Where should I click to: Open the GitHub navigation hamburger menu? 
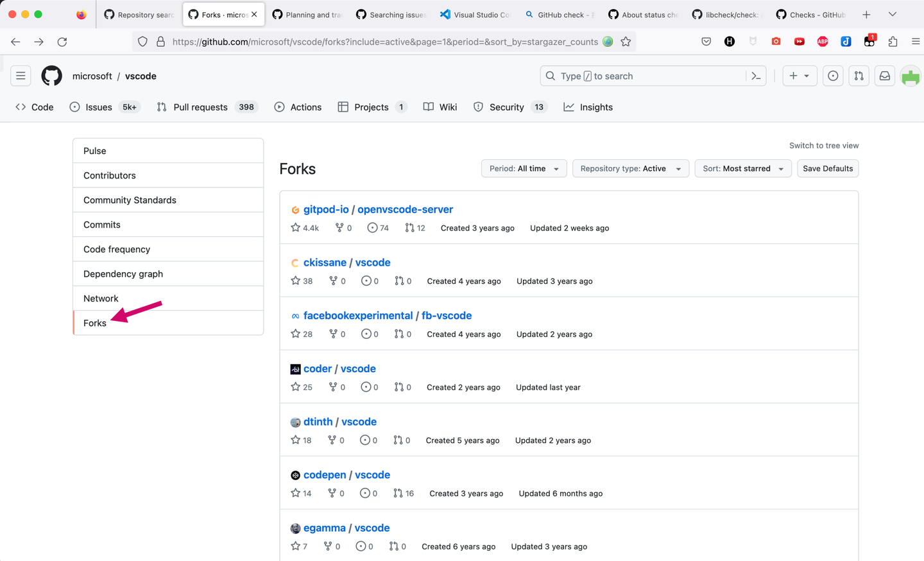point(21,76)
